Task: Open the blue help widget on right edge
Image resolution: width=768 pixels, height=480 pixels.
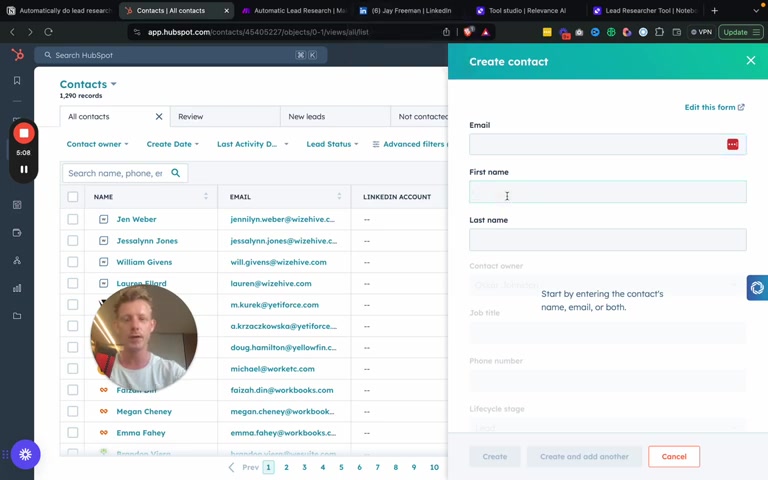Action: tap(757, 288)
